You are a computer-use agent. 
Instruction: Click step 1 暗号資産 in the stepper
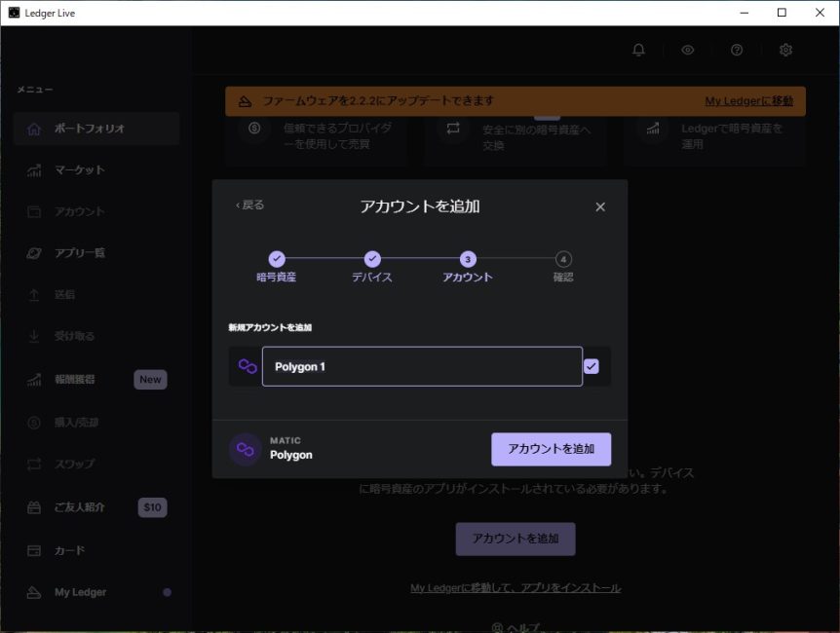pyautogui.click(x=277, y=267)
